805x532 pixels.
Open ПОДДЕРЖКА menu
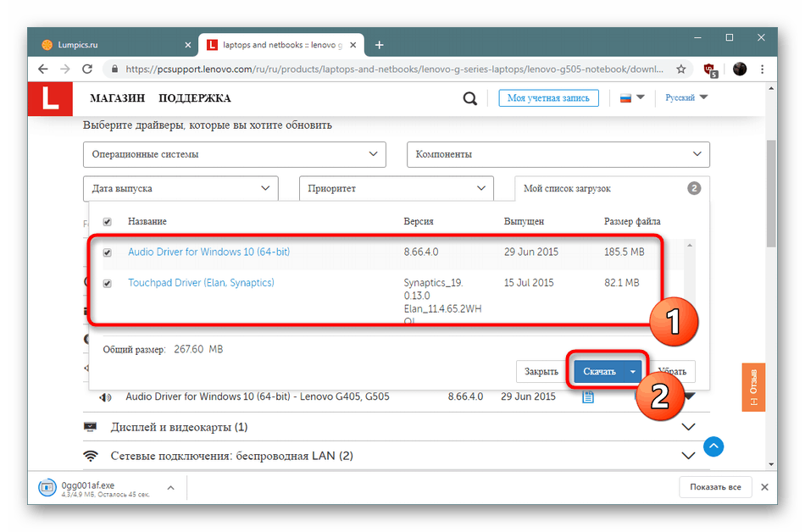(x=195, y=98)
